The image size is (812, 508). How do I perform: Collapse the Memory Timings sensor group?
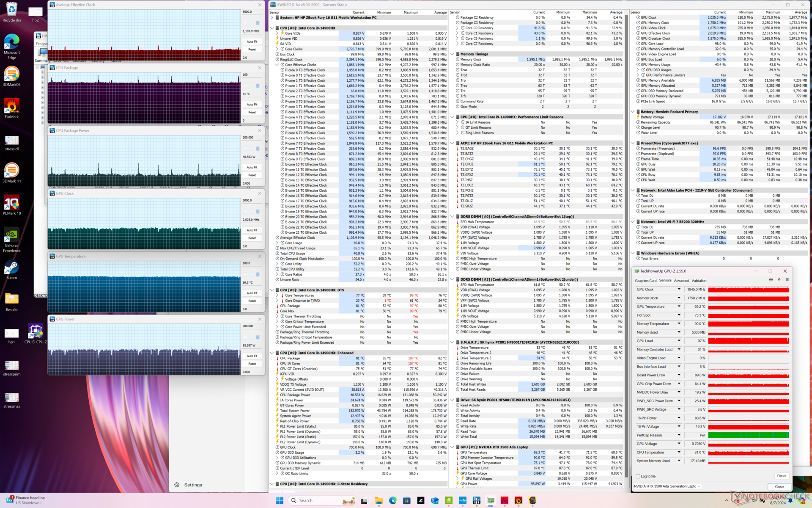tap(452, 54)
